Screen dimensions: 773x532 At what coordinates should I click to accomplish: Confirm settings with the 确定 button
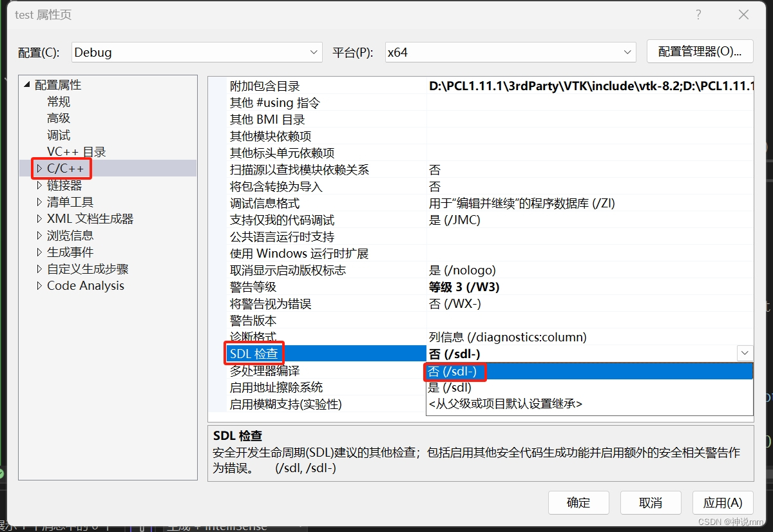[x=578, y=502]
